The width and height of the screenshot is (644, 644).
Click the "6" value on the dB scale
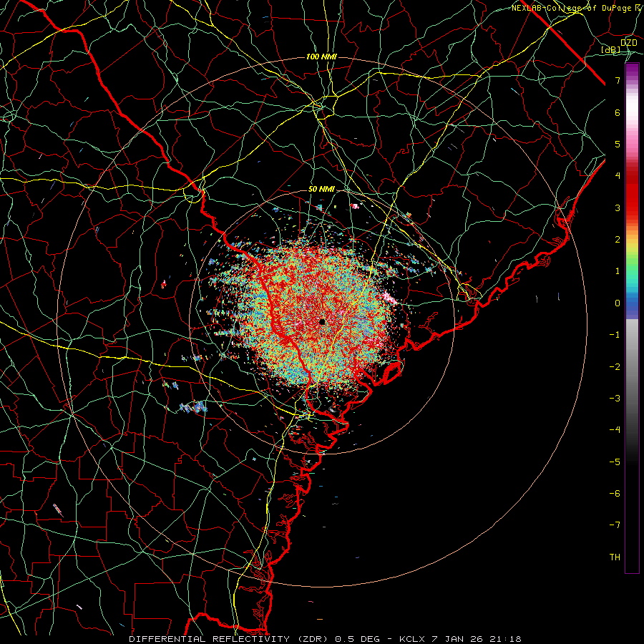pyautogui.click(x=618, y=112)
